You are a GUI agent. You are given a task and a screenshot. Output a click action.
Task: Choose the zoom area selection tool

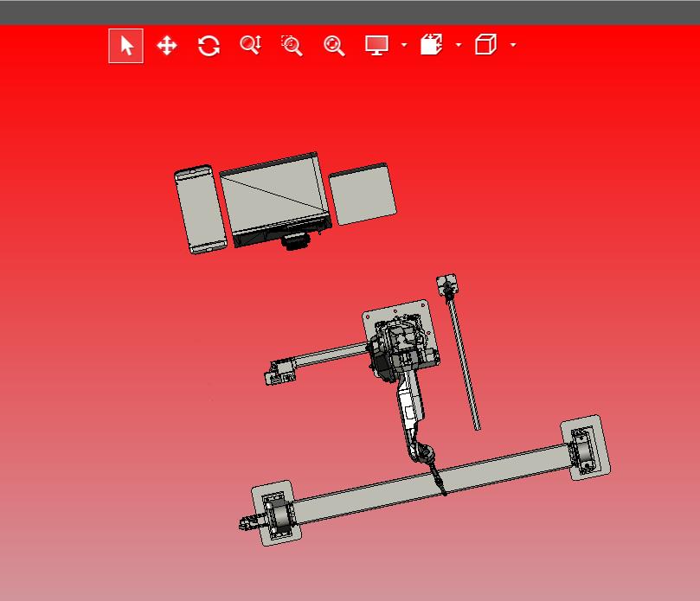(292, 46)
